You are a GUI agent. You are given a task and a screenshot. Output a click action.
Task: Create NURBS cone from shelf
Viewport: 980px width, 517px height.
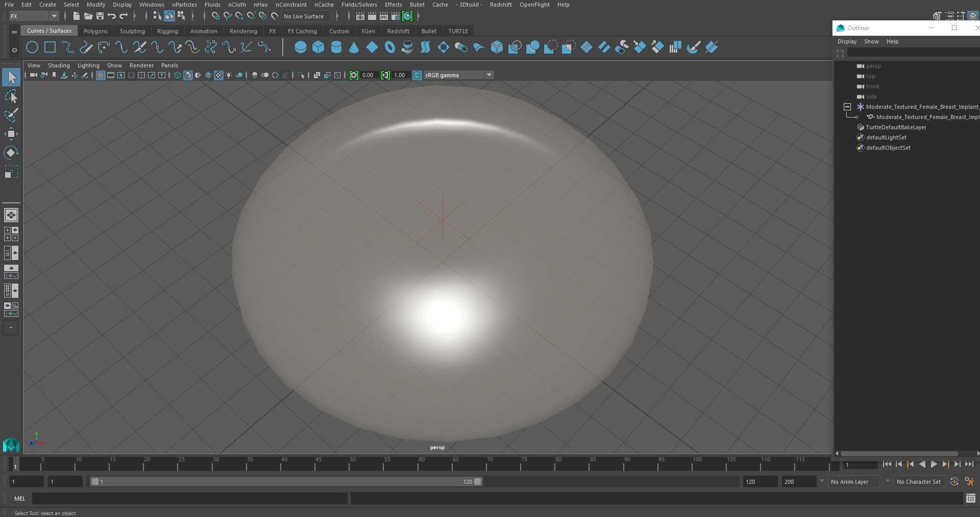[354, 48]
